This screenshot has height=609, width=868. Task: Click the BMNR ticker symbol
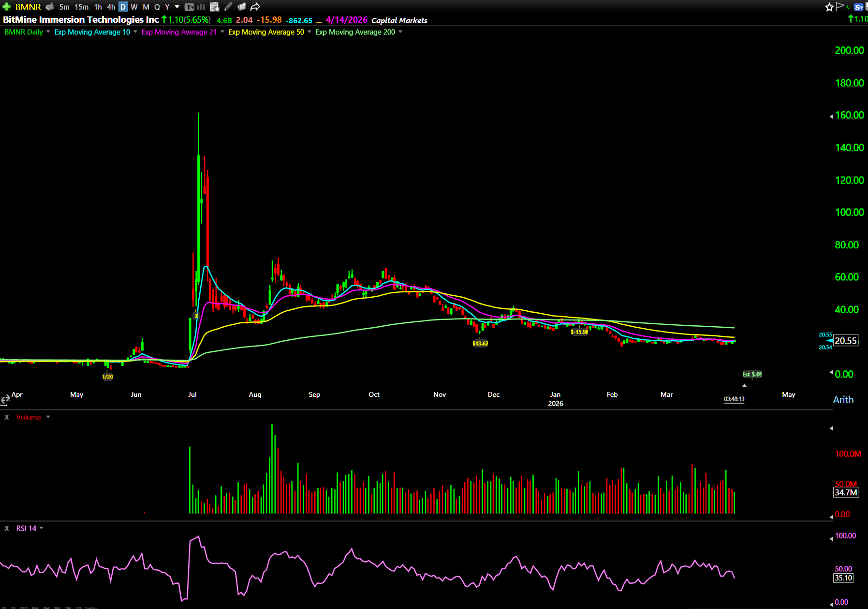tap(28, 7)
